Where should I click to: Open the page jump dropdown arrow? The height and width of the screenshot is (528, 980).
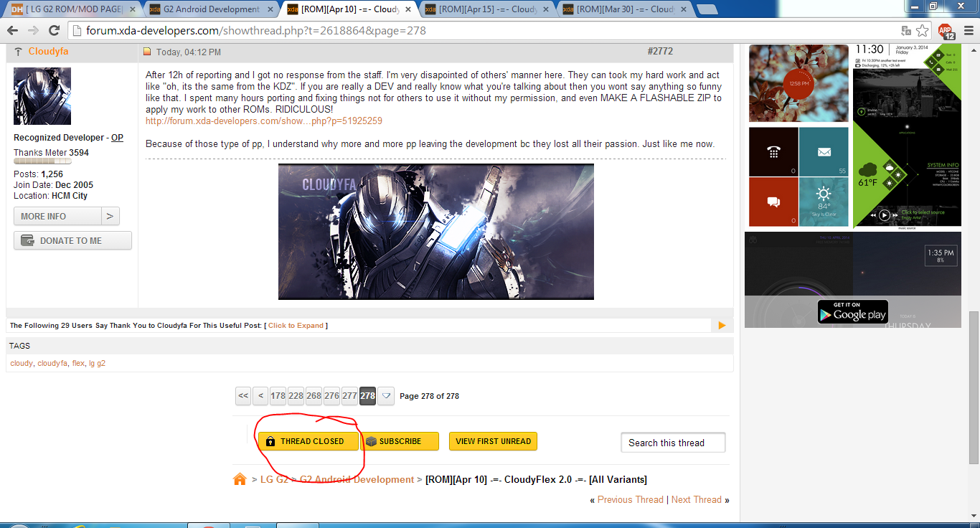(386, 396)
